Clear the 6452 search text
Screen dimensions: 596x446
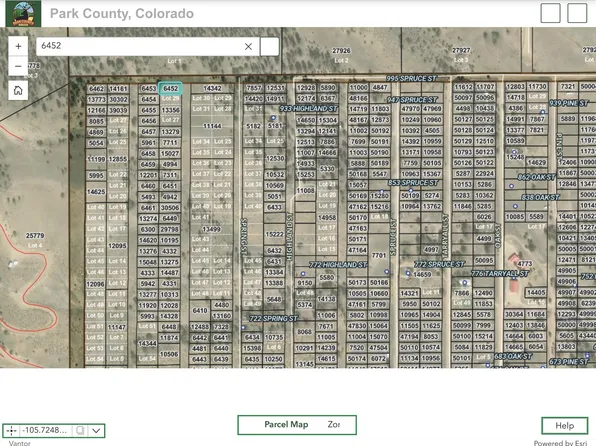pyautogui.click(x=248, y=46)
